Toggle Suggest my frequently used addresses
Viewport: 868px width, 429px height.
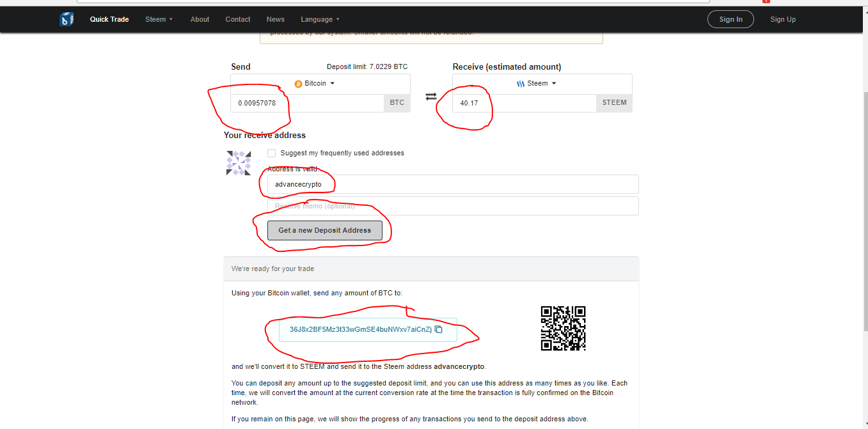pyautogui.click(x=272, y=153)
